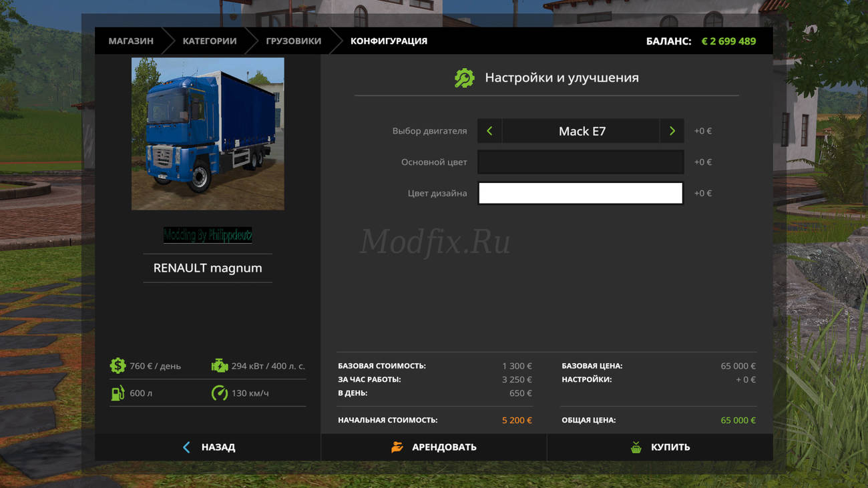Click the НАСТРОЙКИ: label
The height and width of the screenshot is (488, 868).
click(586, 379)
